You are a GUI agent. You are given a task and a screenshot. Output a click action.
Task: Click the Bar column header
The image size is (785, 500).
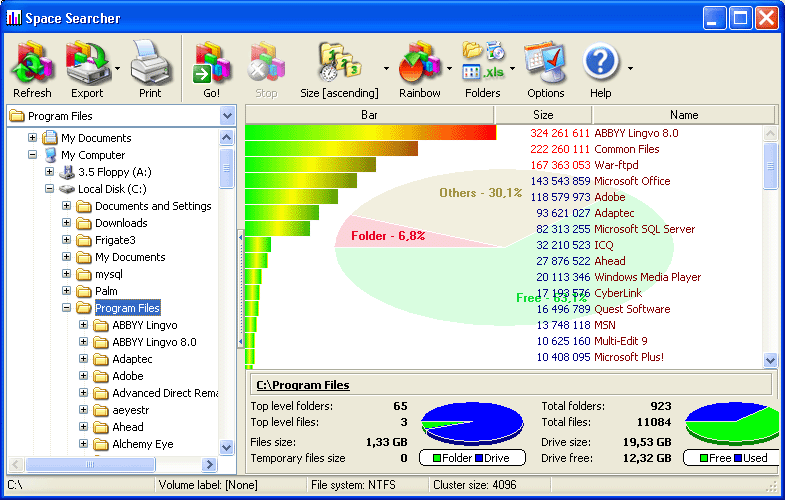pos(369,115)
